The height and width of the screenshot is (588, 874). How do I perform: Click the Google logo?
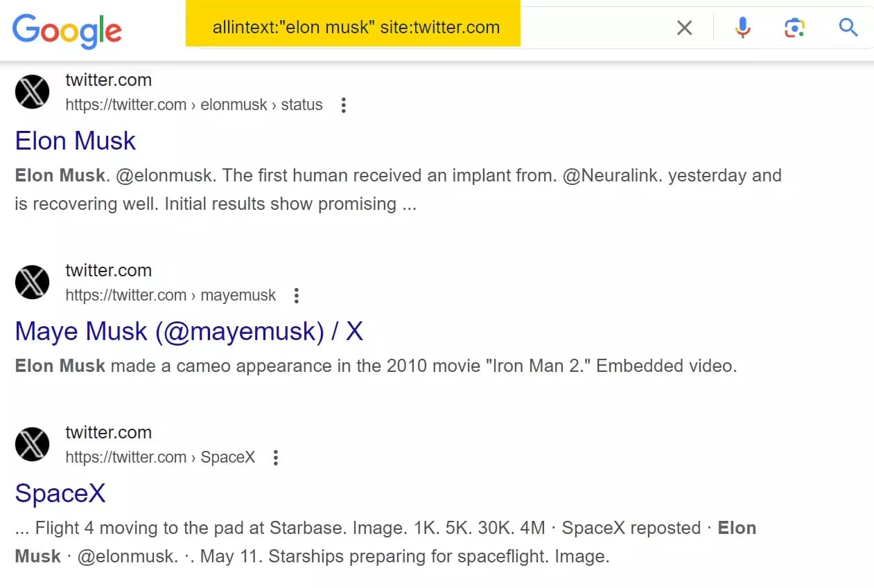point(66,29)
